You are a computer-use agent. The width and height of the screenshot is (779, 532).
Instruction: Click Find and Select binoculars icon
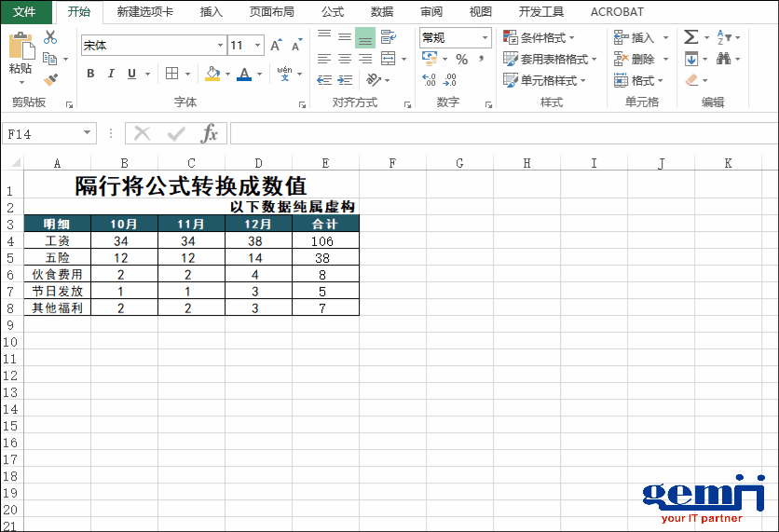[723, 59]
